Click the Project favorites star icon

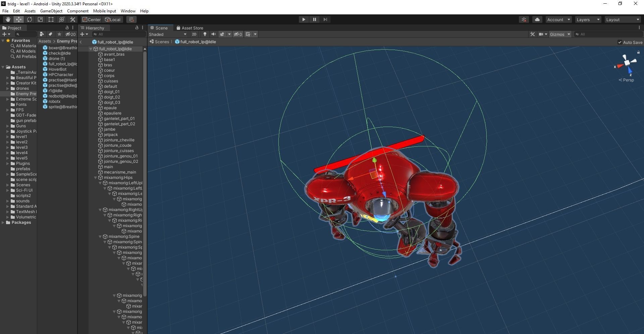59,34
